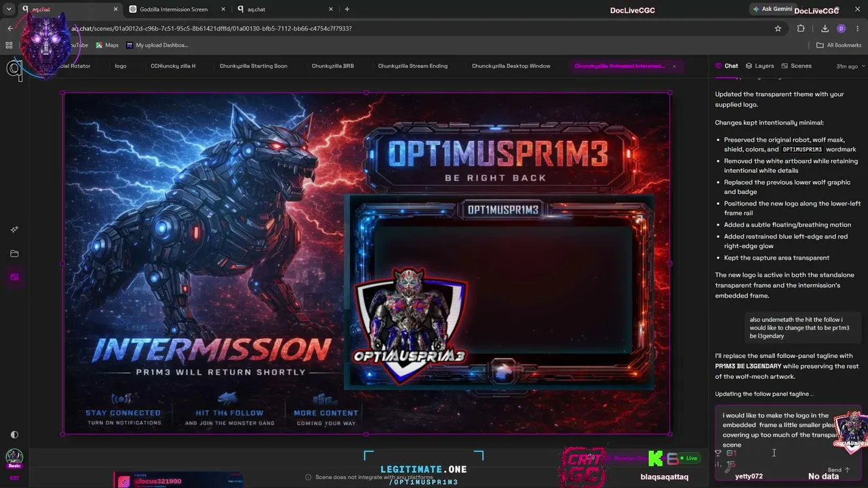Click the pink panel icon in left sidebar
This screenshot has width=868, height=488.
click(x=14, y=277)
